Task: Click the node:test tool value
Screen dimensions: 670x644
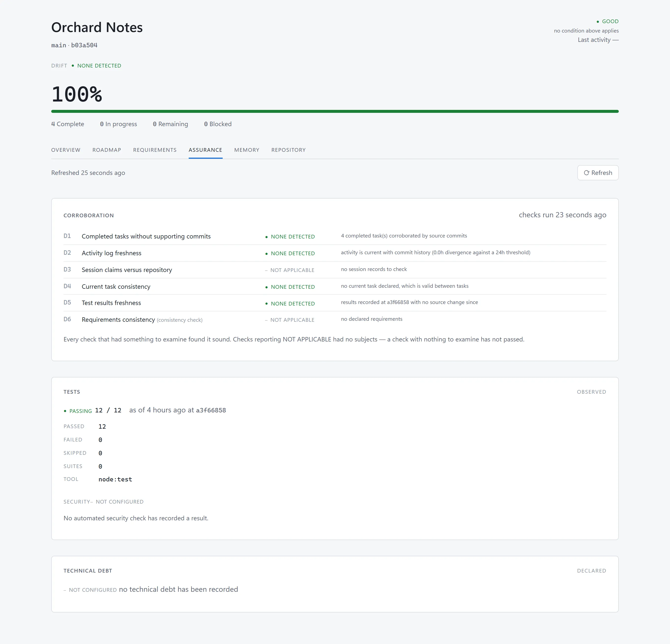Action: 115,479
